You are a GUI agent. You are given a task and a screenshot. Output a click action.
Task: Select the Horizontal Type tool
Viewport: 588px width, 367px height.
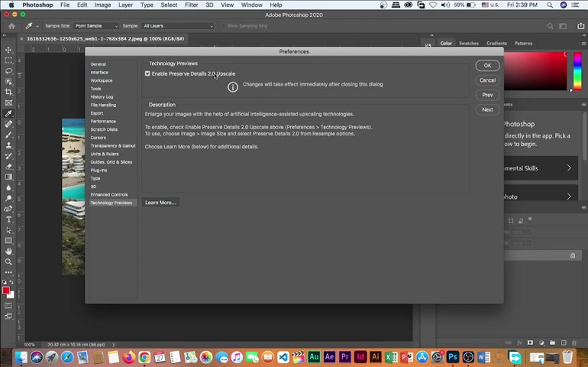click(x=8, y=219)
